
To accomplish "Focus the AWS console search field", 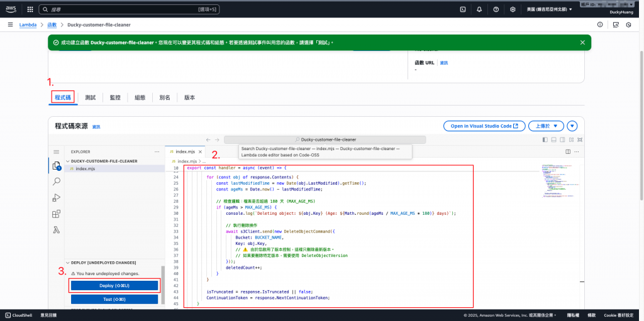I will [x=129, y=9].
